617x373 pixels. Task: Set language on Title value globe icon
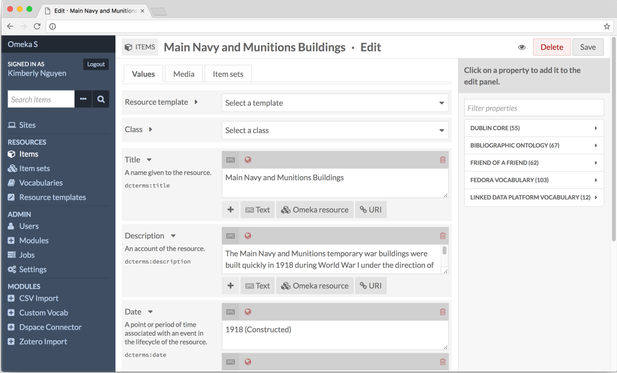(x=248, y=160)
